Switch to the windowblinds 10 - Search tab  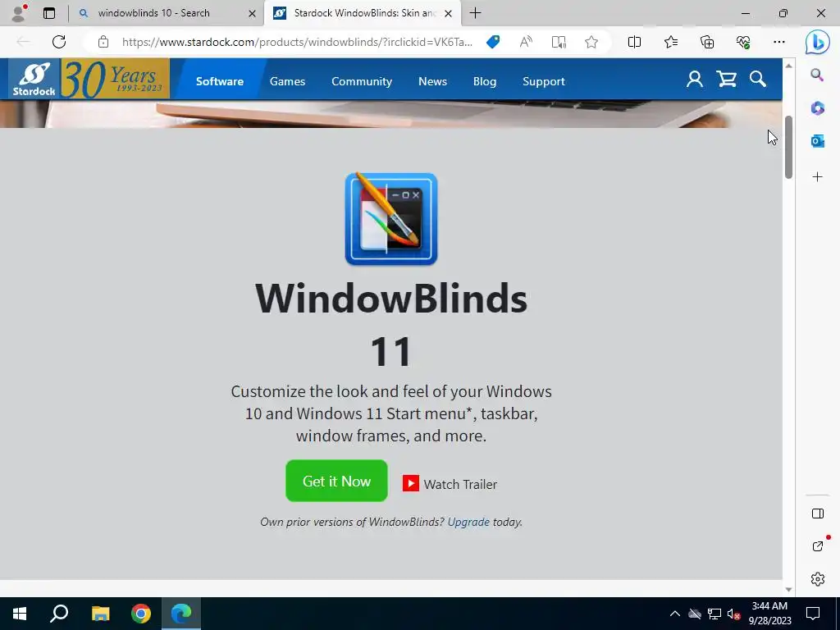153,13
